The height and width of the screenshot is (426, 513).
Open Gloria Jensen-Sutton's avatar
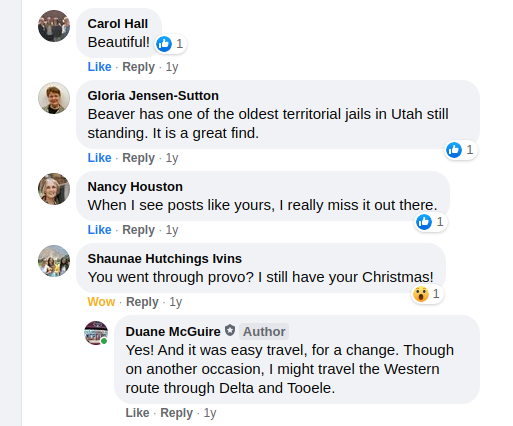tap(54, 98)
